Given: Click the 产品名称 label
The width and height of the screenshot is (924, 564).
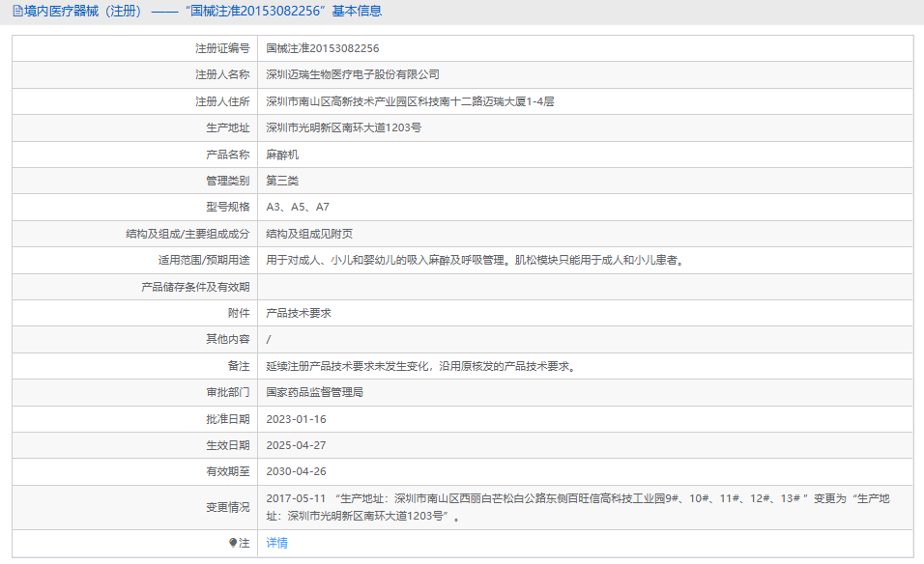Looking at the screenshot, I should [x=228, y=155].
